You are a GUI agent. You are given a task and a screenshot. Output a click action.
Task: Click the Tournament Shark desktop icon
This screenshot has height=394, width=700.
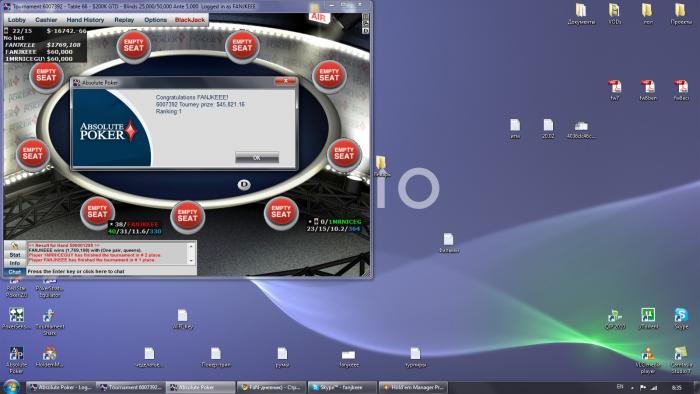[x=49, y=321]
